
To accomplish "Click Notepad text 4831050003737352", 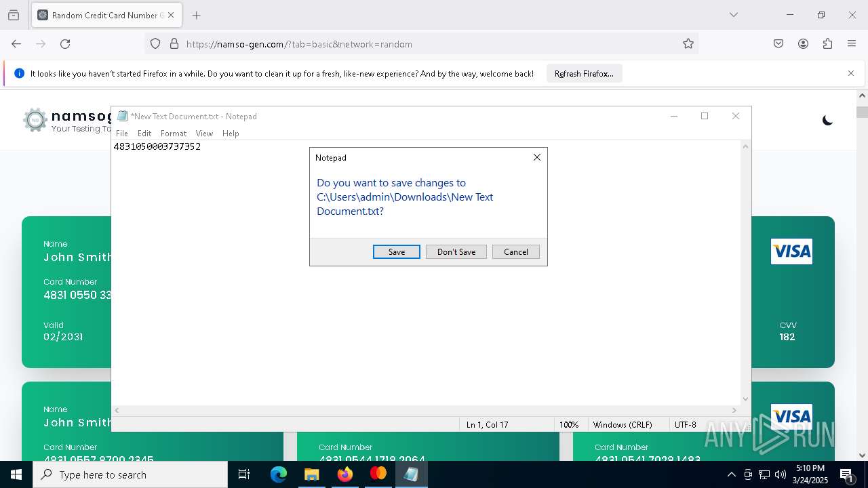I will click(x=157, y=146).
